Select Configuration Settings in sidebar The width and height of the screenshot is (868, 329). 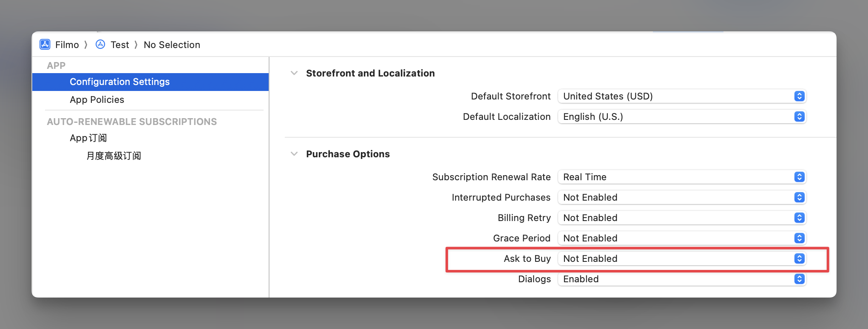click(x=119, y=82)
